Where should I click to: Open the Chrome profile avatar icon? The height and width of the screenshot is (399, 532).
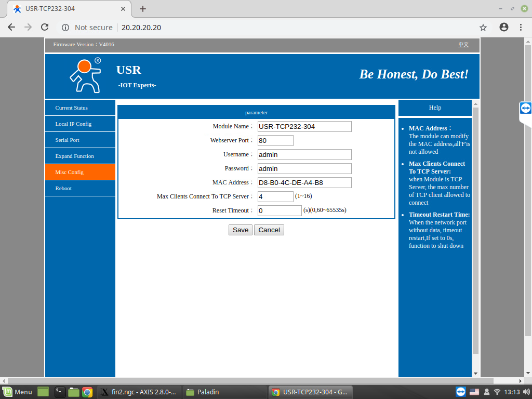click(x=504, y=27)
